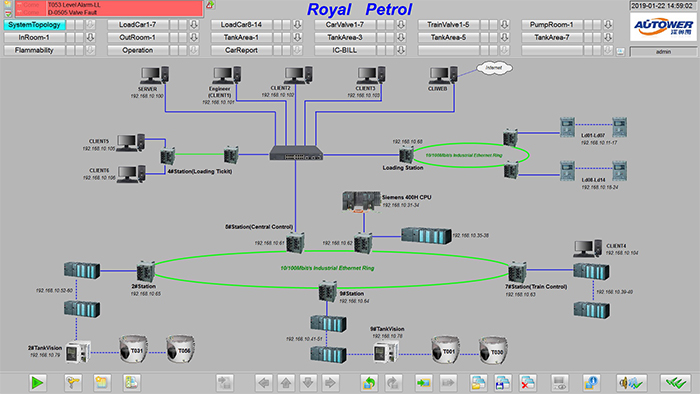The width and height of the screenshot is (700, 394).
Task: Click the alarm checklist icon beside alarm list
Action: [x=8, y=13]
